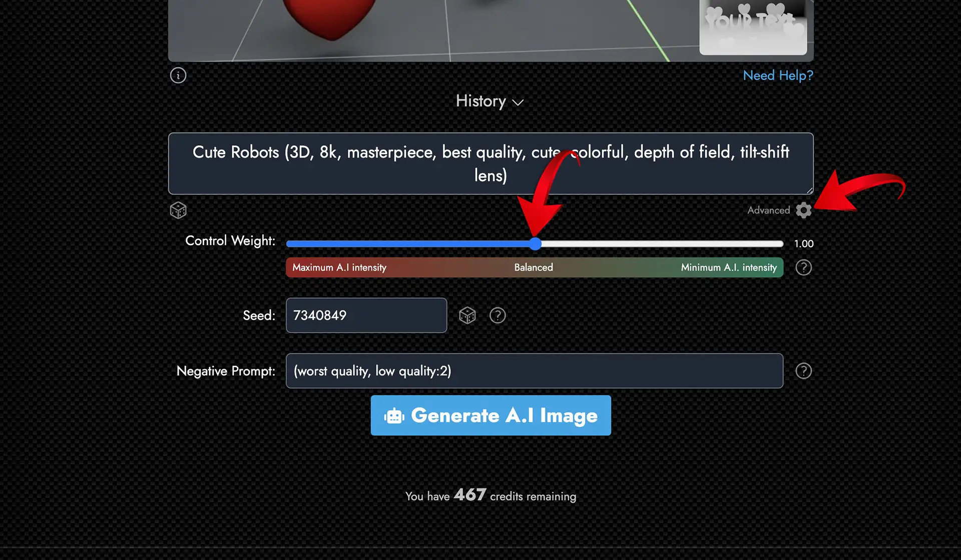The image size is (961, 560).
Task: Click the control weight help icon
Action: click(804, 267)
